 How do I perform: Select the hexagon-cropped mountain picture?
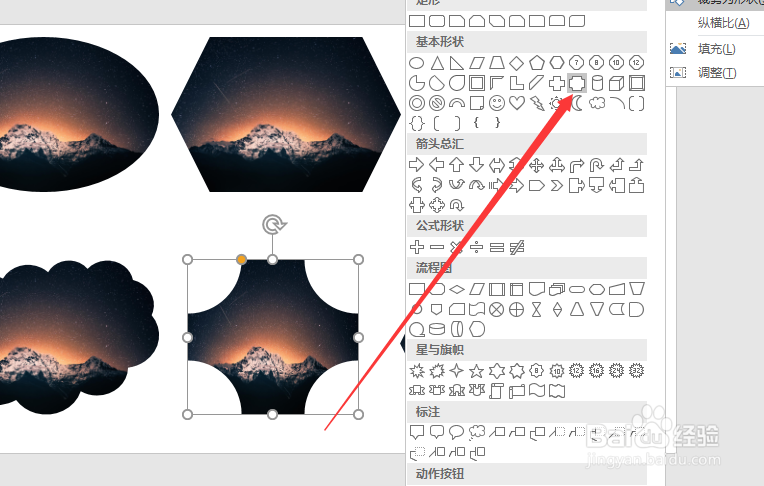click(286, 115)
